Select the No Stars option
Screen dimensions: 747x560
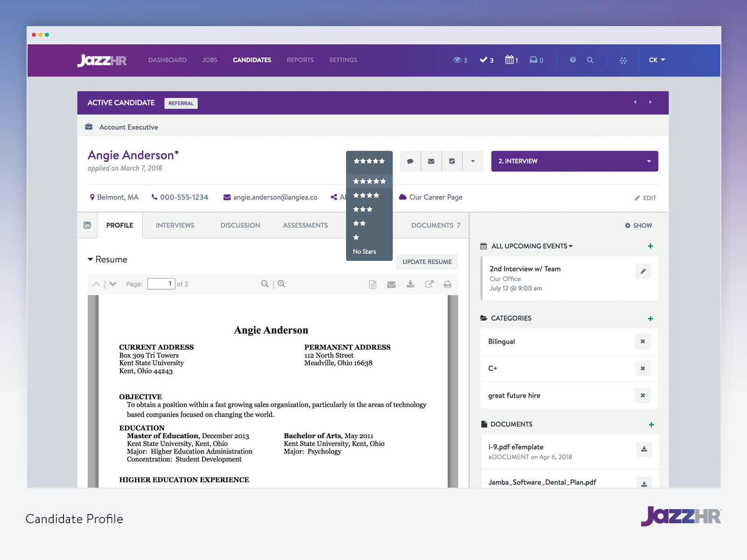pos(369,252)
